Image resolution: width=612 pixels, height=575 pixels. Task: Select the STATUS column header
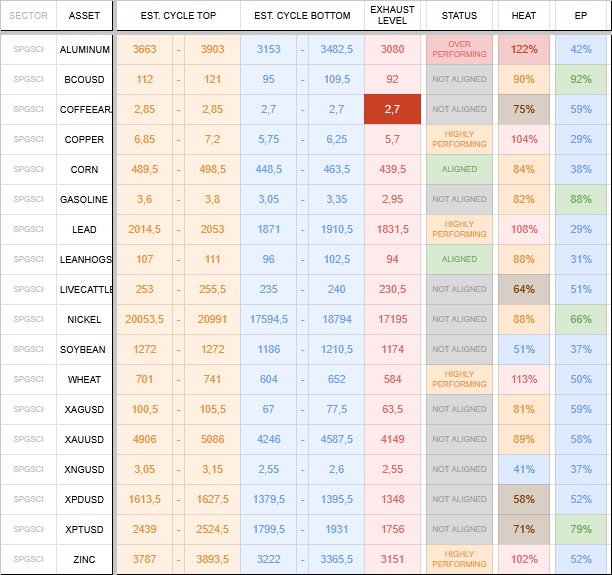(x=459, y=16)
